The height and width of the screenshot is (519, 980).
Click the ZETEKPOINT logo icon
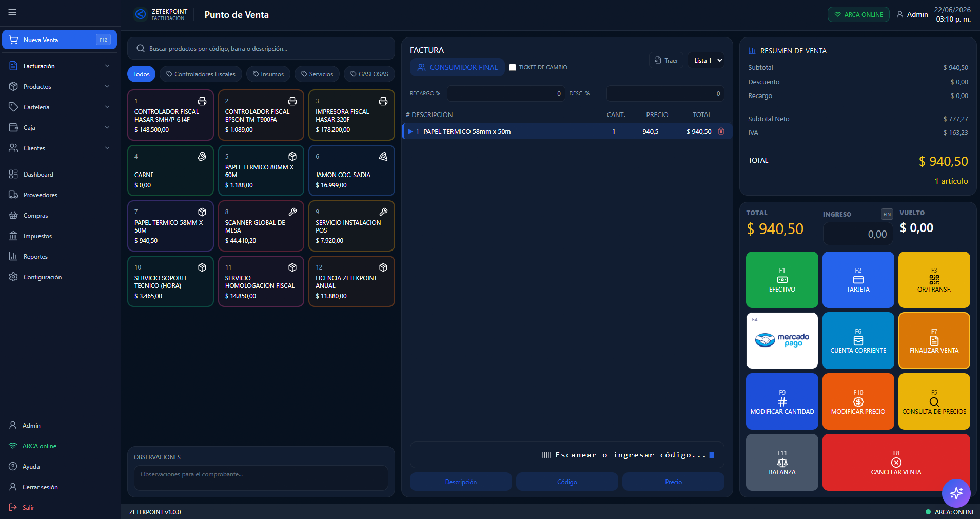pyautogui.click(x=140, y=14)
